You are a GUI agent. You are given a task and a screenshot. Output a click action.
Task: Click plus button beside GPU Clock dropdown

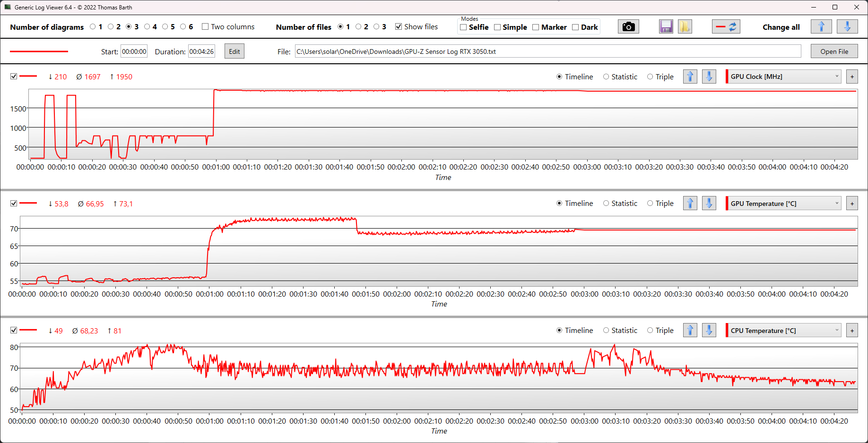(852, 77)
